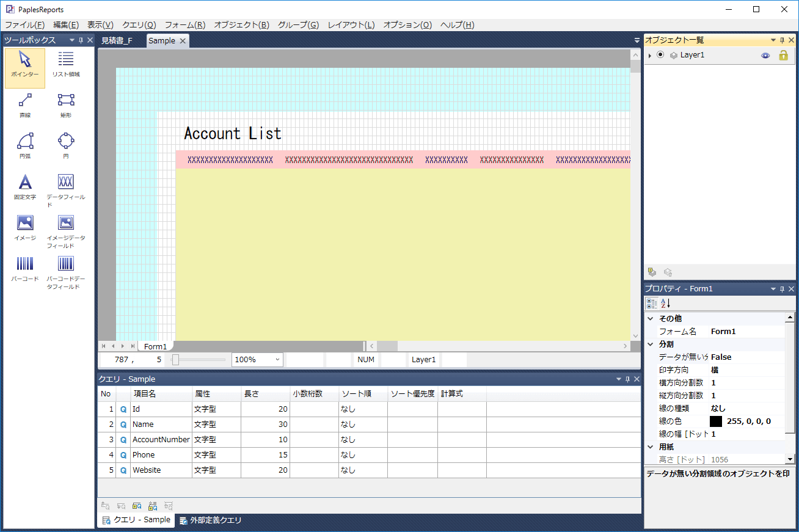
Task: Select the 固定文字 fixed text tool
Action: pyautogui.click(x=25, y=187)
